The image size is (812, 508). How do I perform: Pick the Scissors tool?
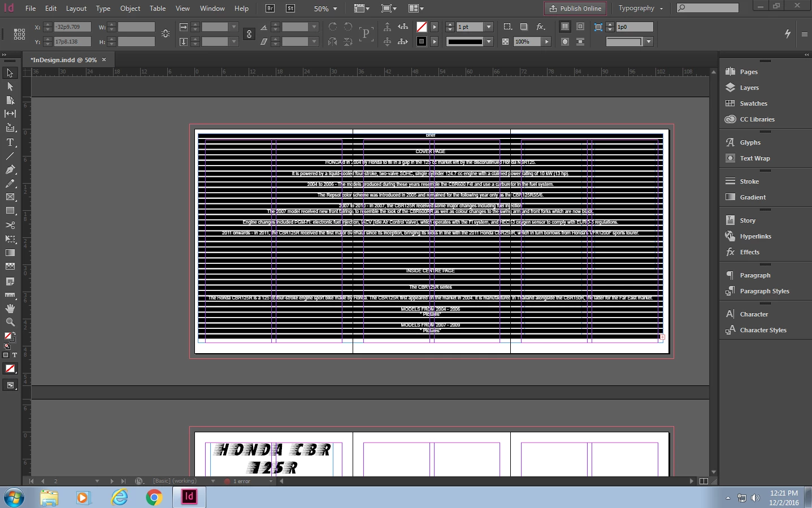pos(10,225)
